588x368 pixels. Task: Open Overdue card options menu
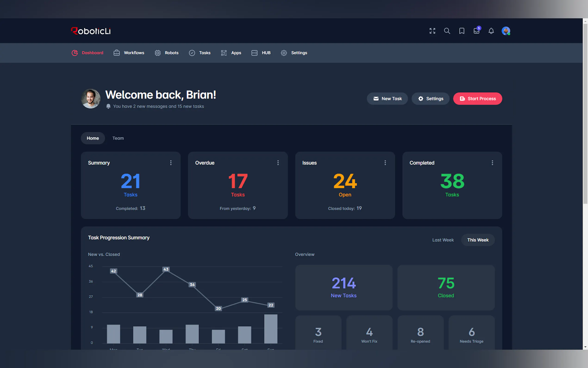tap(278, 163)
